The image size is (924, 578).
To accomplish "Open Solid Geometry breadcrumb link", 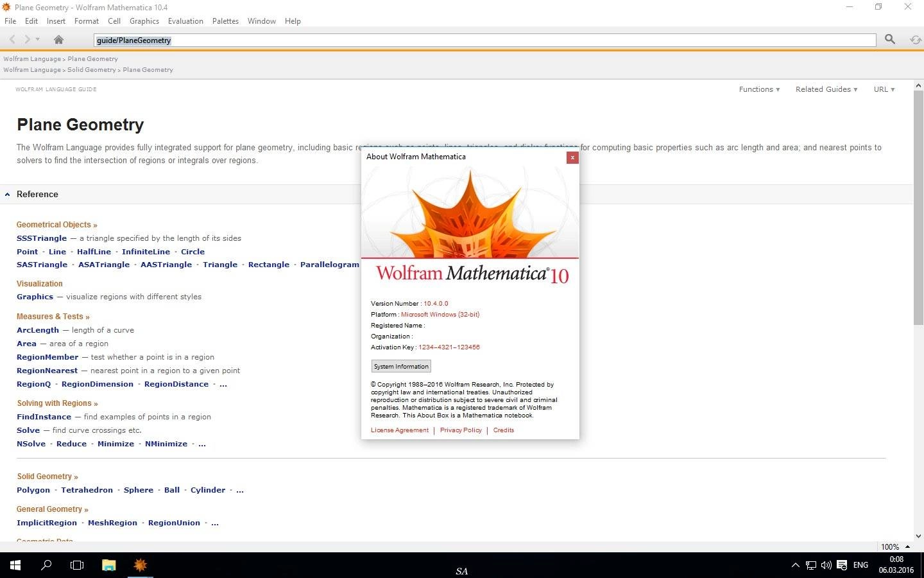I will [x=92, y=70].
